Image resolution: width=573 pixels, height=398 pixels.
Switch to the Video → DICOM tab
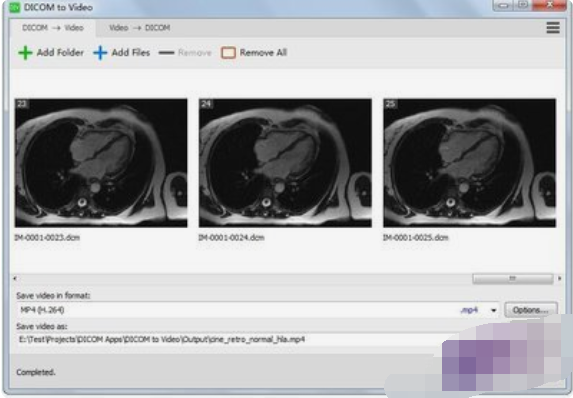tap(140, 28)
